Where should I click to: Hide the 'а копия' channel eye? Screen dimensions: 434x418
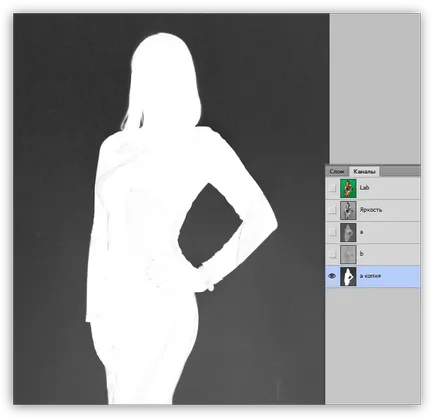332,276
